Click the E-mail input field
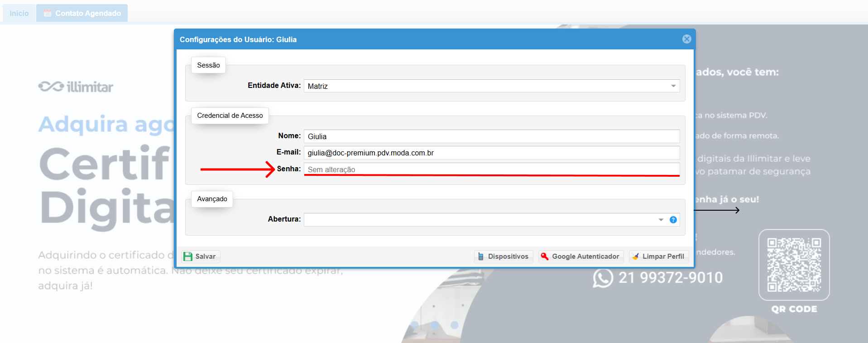 (491, 153)
